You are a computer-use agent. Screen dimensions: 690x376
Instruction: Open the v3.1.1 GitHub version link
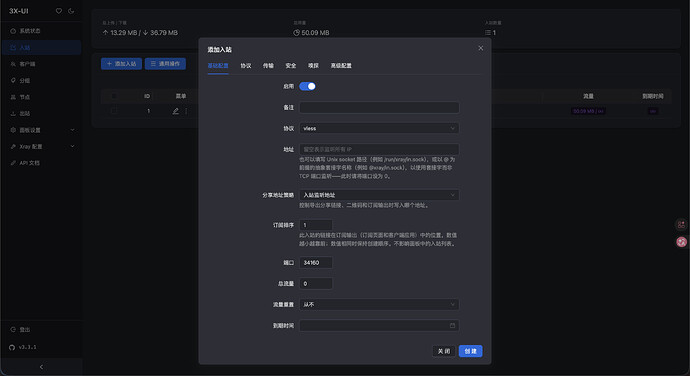23,347
